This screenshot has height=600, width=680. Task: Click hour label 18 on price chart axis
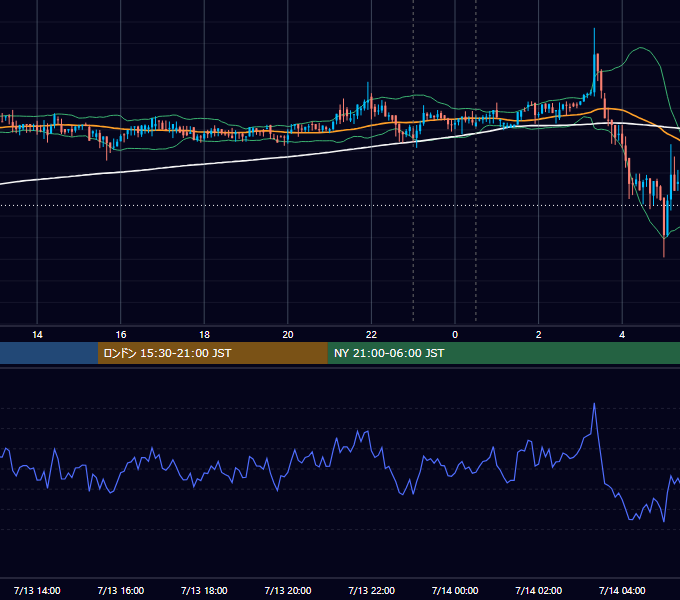click(204, 335)
